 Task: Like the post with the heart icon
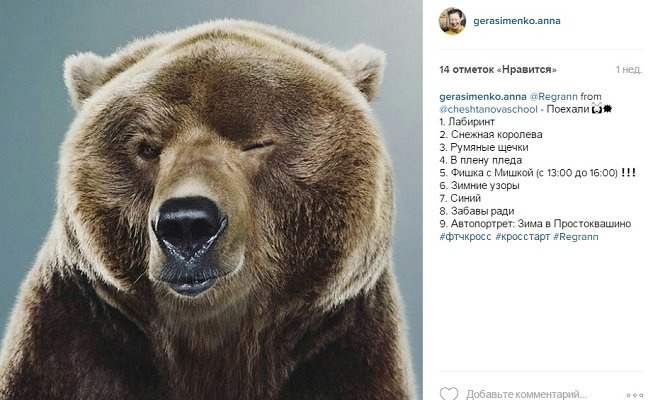pyautogui.click(x=449, y=394)
